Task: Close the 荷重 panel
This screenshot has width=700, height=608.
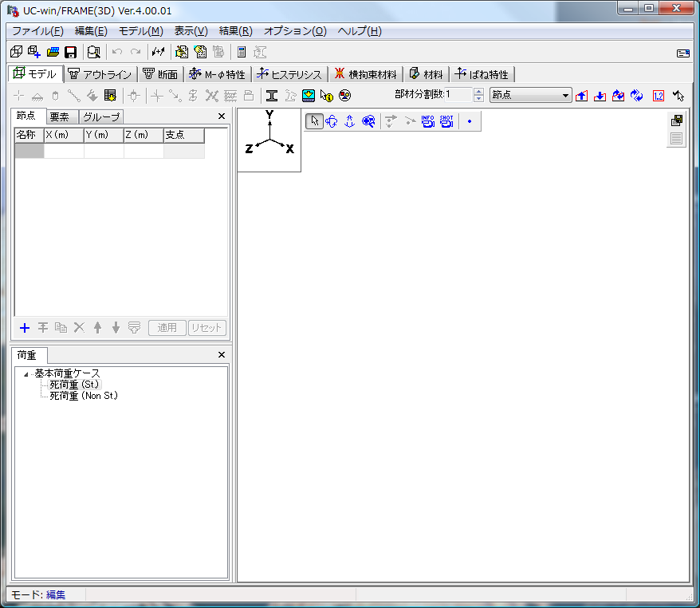Action: (x=222, y=355)
